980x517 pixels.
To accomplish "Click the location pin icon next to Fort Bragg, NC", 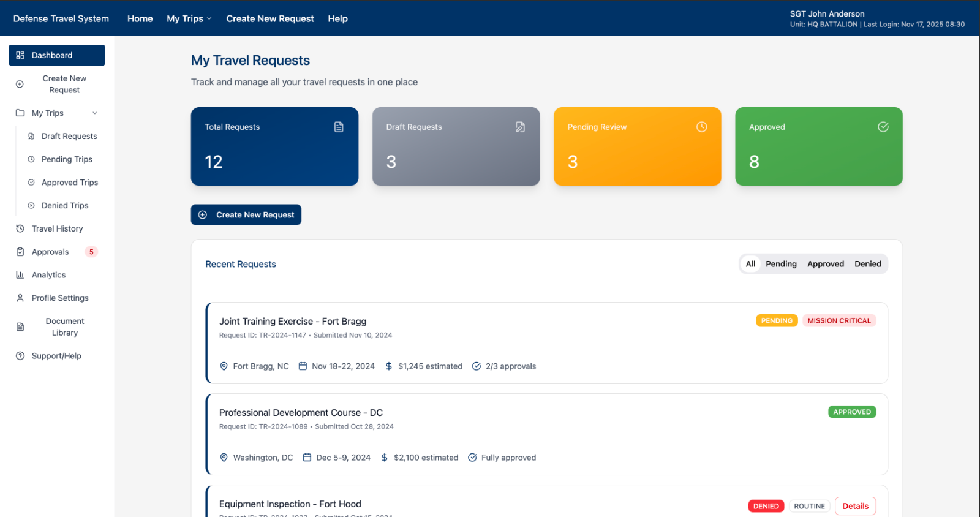I will click(x=224, y=366).
